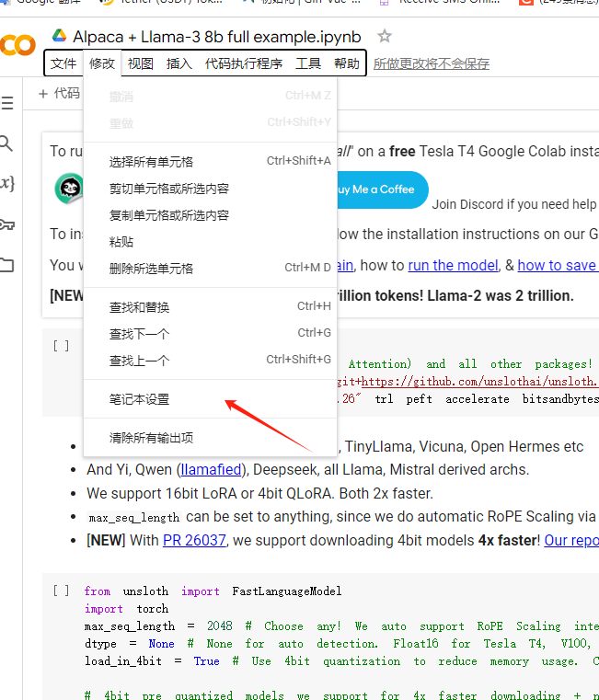The image size is (599, 700).
Task: Open the secrets key sidebar icon
Action: pos(7,224)
